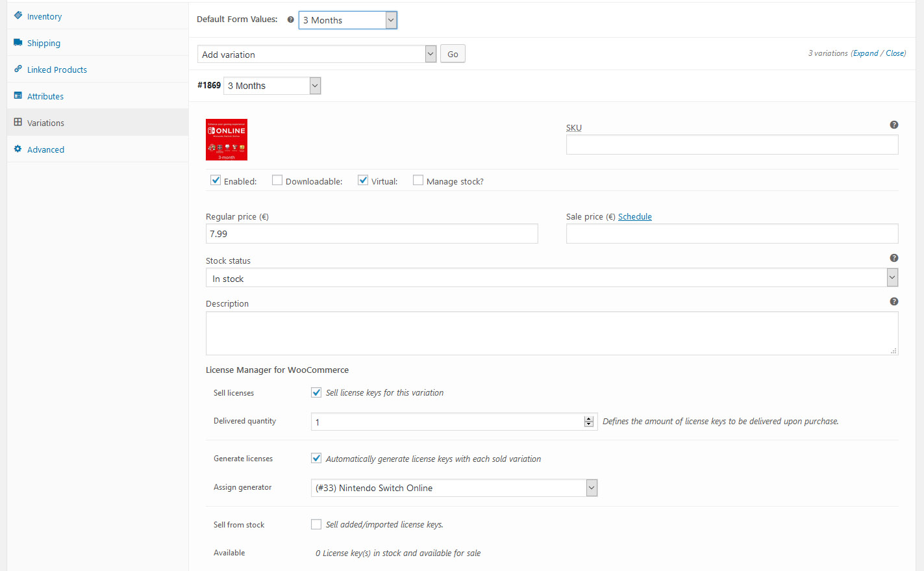Open the Shipping tab
This screenshot has width=924, height=571.
coord(44,43)
